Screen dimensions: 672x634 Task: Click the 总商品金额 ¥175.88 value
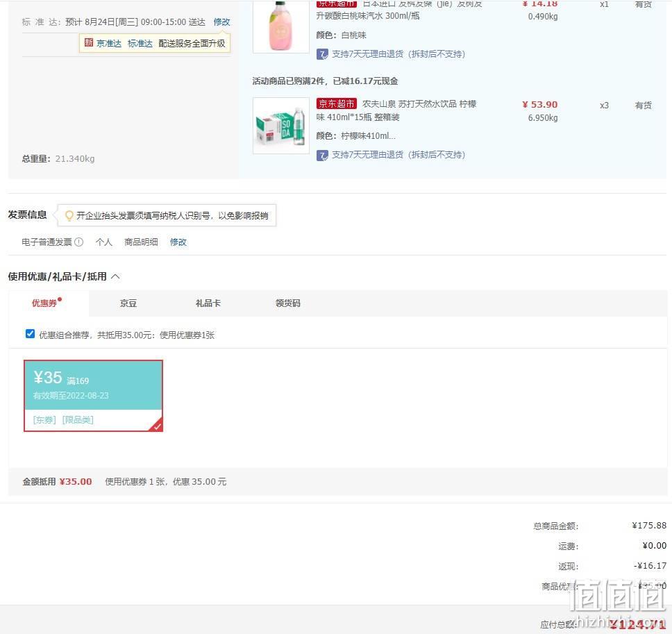point(649,526)
